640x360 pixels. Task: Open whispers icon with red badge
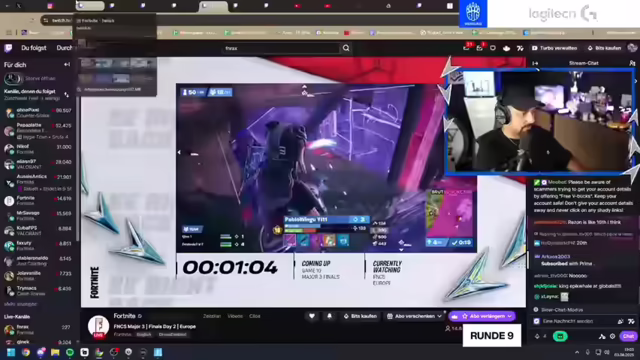click(x=480, y=48)
